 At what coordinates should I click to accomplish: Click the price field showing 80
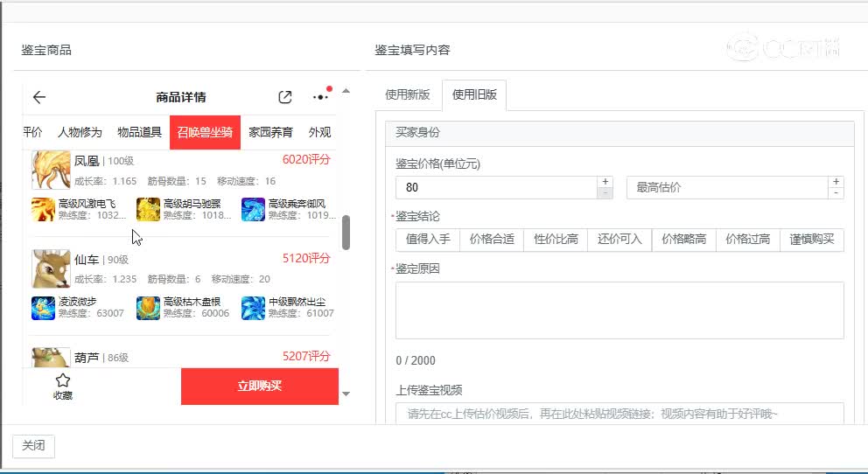click(496, 187)
